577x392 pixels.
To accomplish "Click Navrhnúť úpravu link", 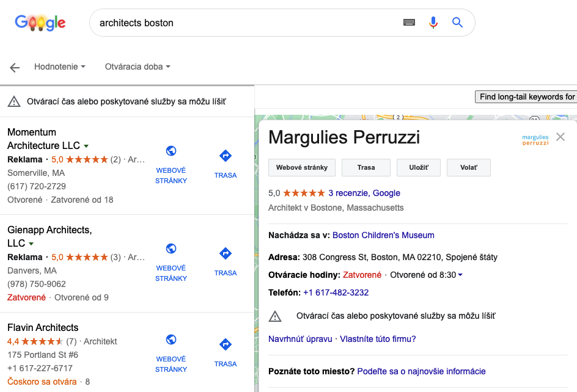I will 300,339.
